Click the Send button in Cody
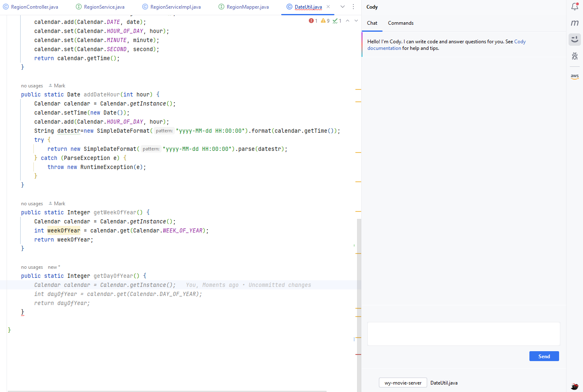 tap(544, 357)
